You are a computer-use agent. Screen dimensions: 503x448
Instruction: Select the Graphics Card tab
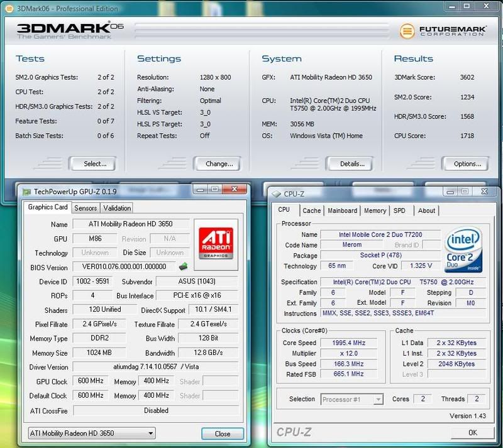[48, 207]
